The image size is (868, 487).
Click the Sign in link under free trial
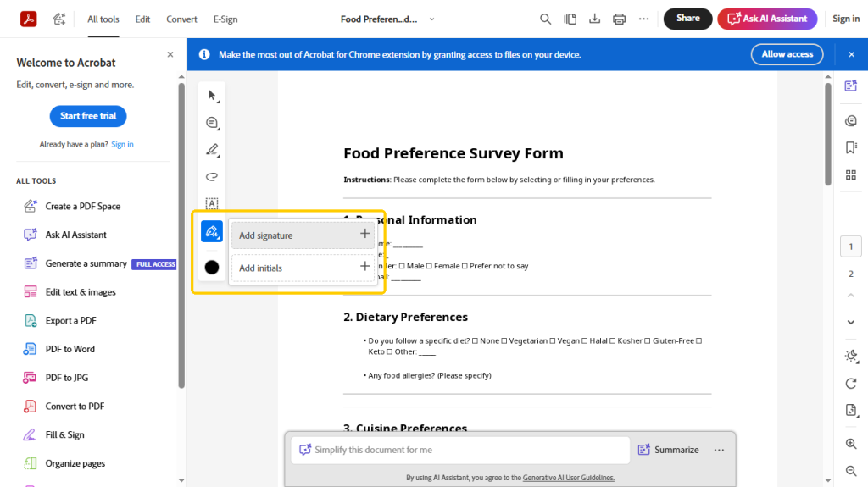[x=122, y=145]
